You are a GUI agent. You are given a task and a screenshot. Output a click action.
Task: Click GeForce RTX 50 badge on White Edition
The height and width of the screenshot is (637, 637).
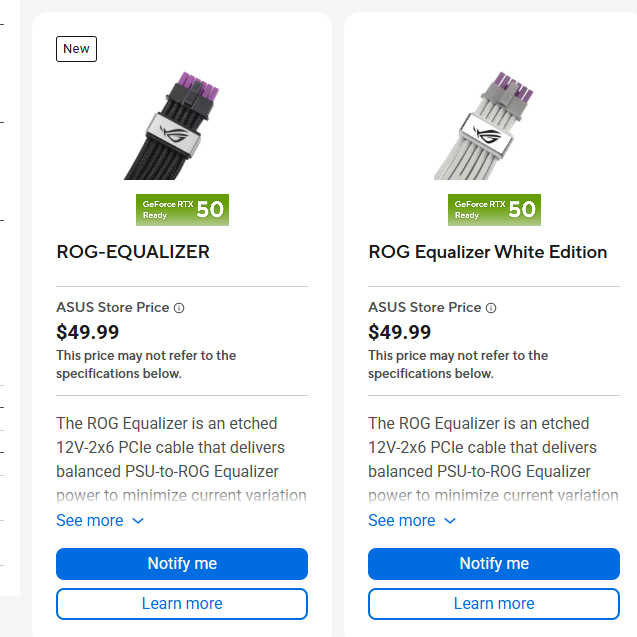[494, 209]
